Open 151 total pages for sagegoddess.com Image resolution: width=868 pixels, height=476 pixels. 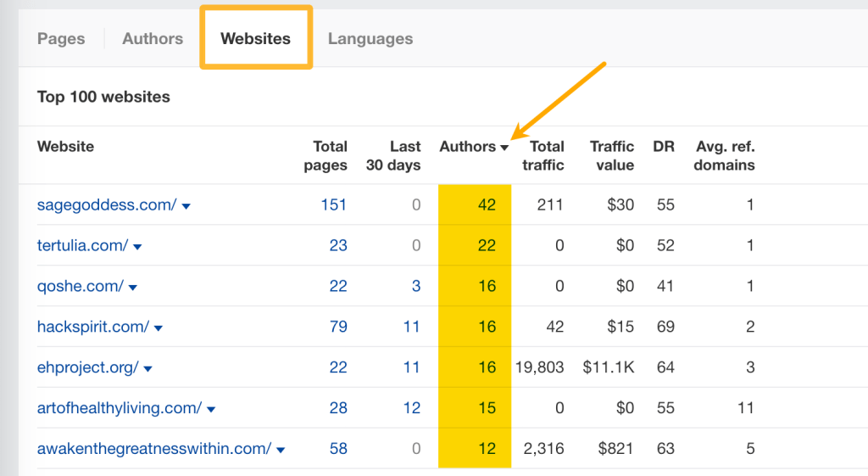[x=334, y=205]
